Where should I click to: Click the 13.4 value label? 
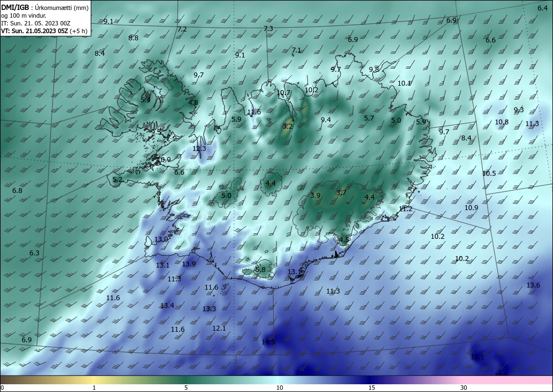pos(167,305)
